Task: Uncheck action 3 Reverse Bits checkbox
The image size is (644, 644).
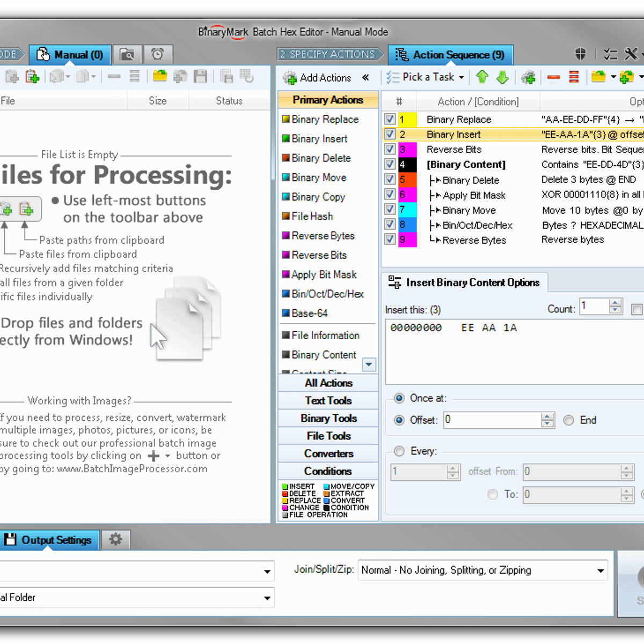Action: 390,149
